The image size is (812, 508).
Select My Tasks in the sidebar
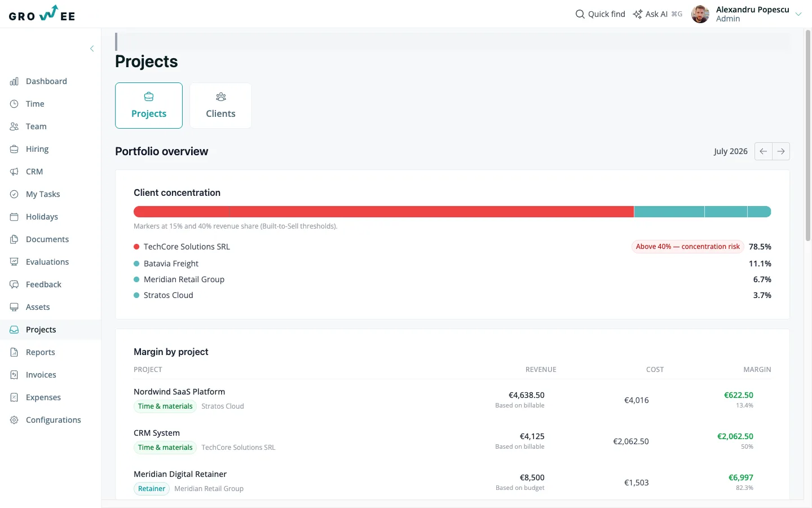pos(51,194)
